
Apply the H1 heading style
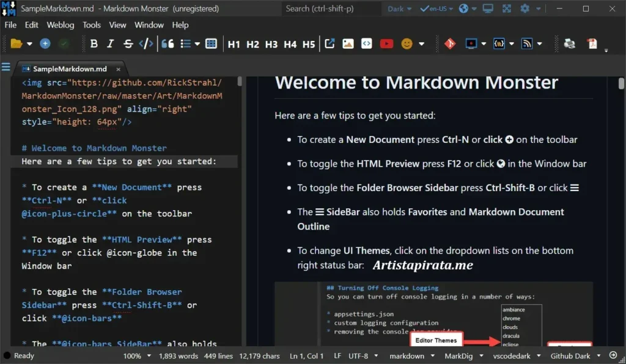pyautogui.click(x=234, y=43)
